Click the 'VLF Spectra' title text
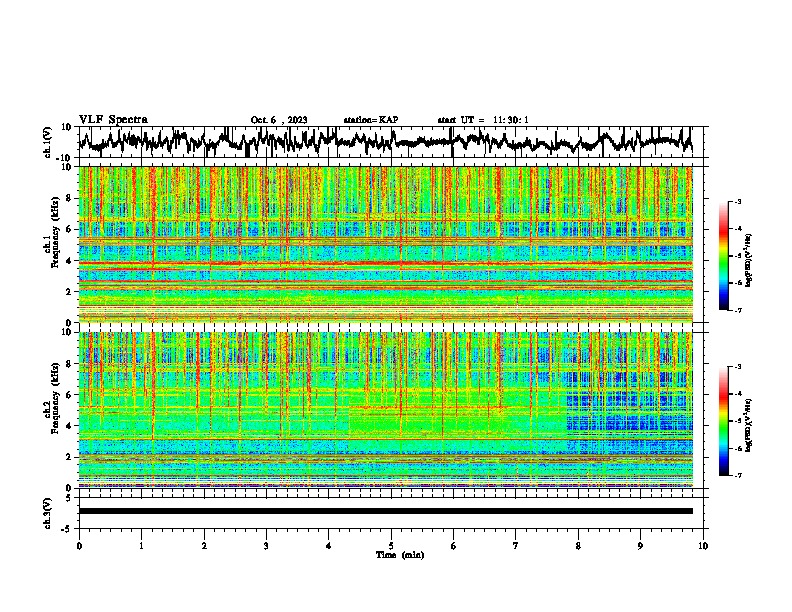Screen dimensions: 792x612 tap(113, 119)
